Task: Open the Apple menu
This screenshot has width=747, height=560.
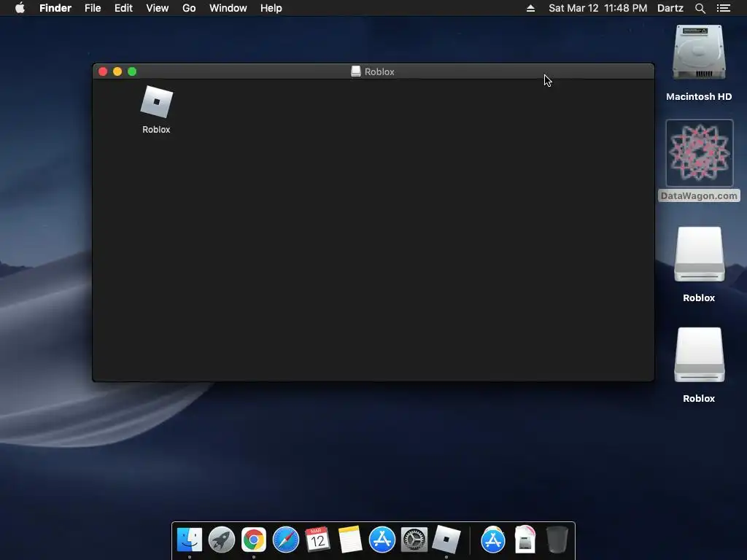Action: coord(20,8)
